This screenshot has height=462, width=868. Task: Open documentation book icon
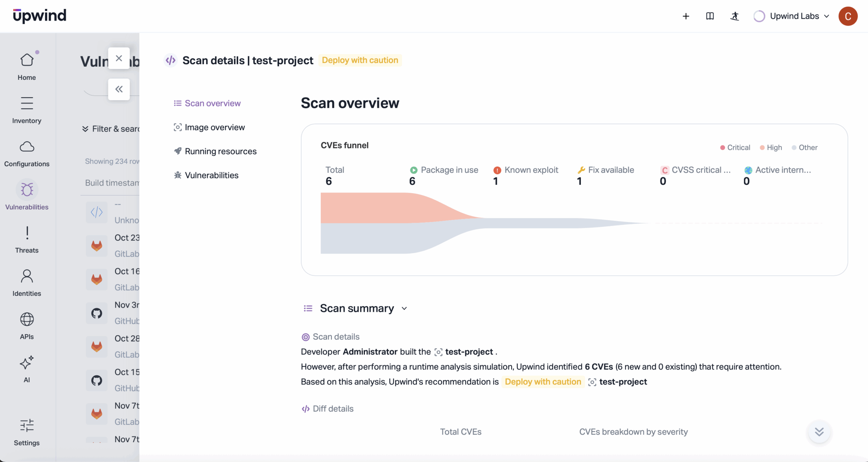[710, 16]
